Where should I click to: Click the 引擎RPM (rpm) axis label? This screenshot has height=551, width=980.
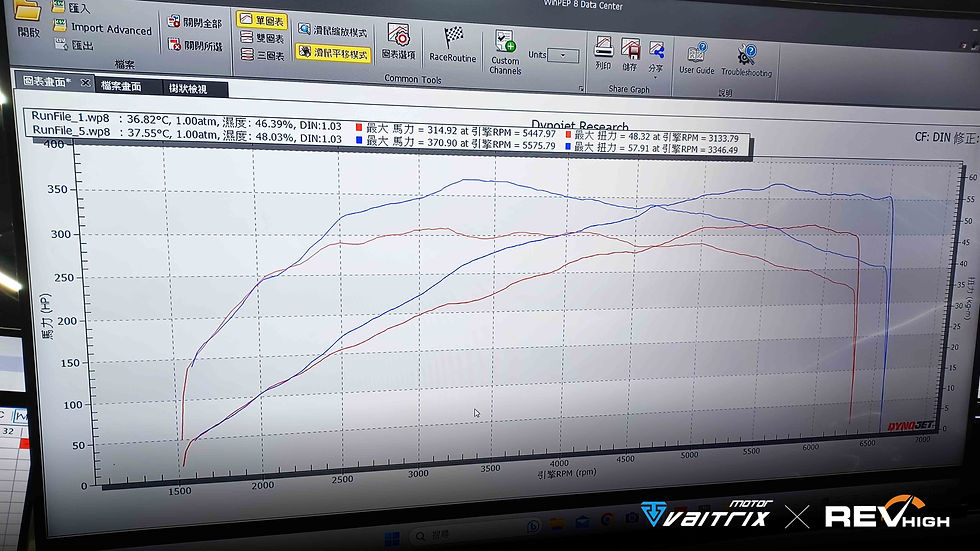[566, 474]
